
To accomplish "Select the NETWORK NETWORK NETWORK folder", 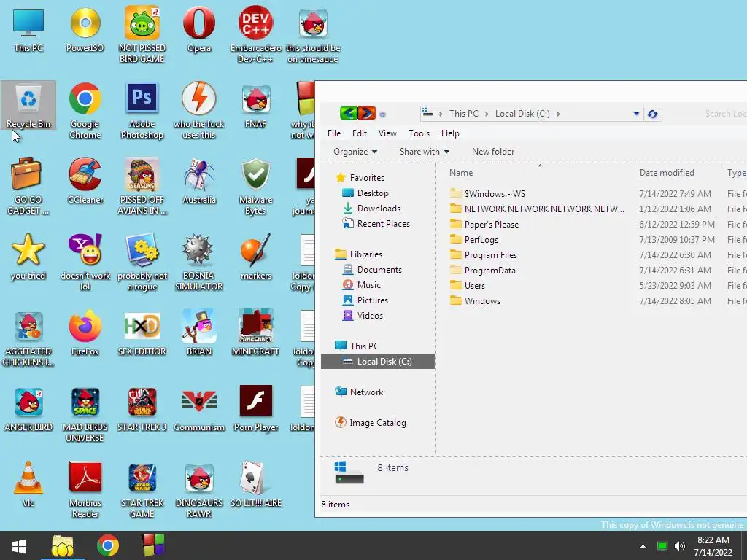I will (x=537, y=209).
